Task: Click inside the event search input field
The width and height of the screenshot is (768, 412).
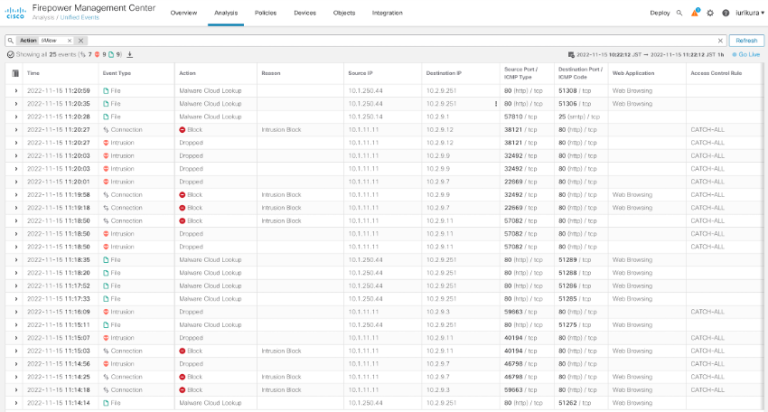Action: coord(401,41)
